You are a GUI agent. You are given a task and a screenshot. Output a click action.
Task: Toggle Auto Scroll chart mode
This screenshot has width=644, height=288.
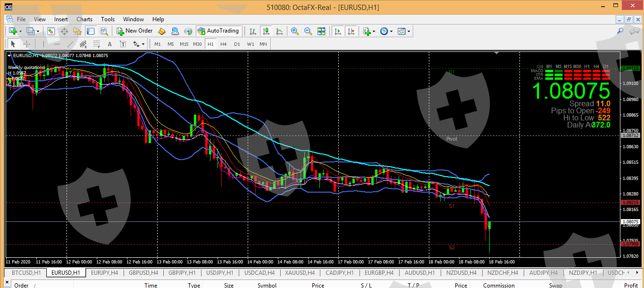pyautogui.click(x=337, y=31)
